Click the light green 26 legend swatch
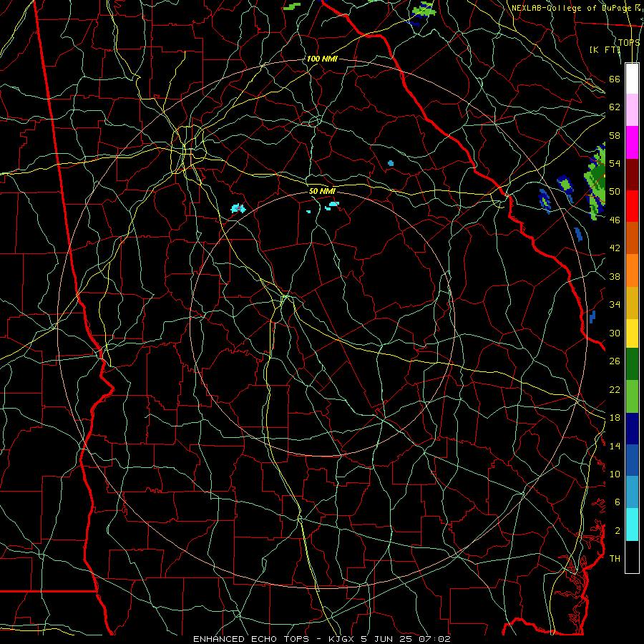Image resolution: width=644 pixels, height=644 pixels. coord(632,396)
